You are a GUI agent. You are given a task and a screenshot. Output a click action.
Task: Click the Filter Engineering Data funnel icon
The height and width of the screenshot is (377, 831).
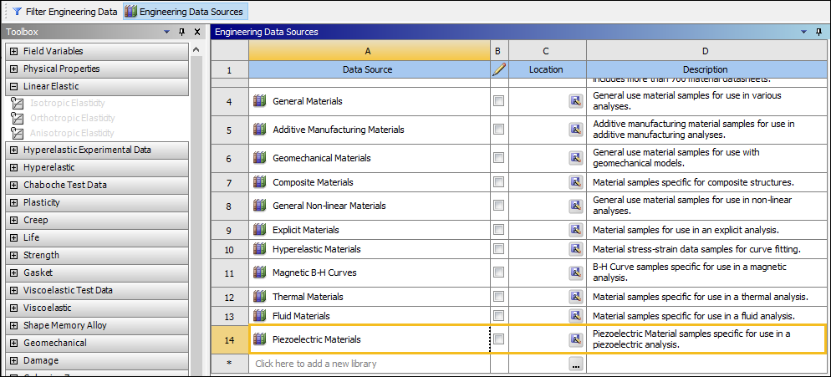(17, 11)
